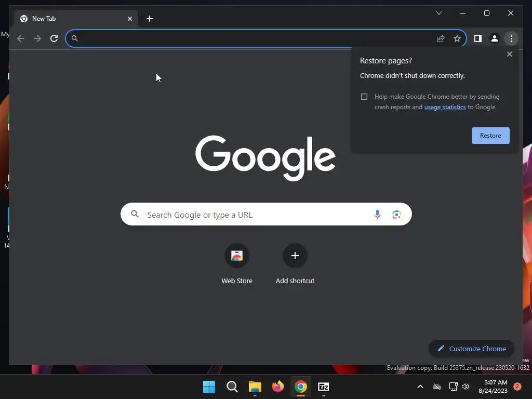This screenshot has height=399, width=532.
Task: Open a new tab with the plus button
Action: pyautogui.click(x=150, y=19)
